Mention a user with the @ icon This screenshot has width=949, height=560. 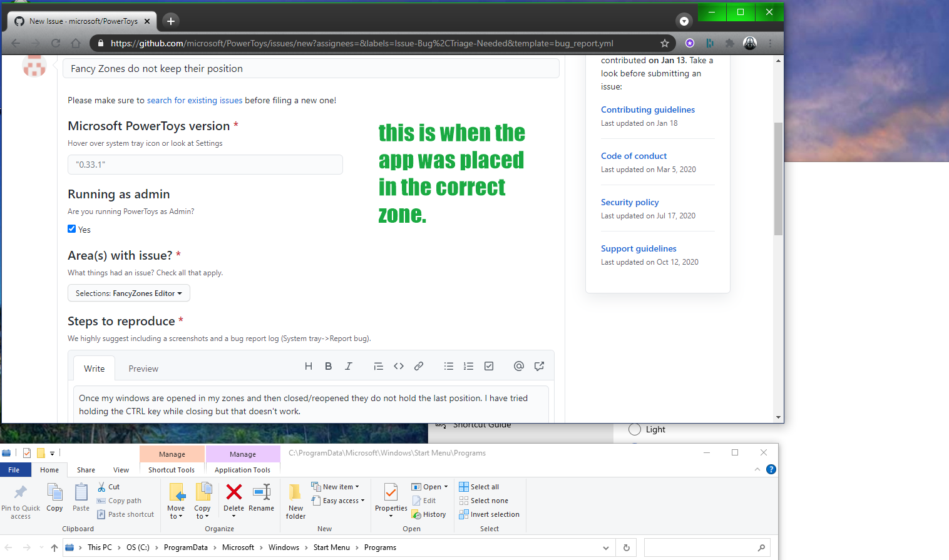pyautogui.click(x=518, y=366)
